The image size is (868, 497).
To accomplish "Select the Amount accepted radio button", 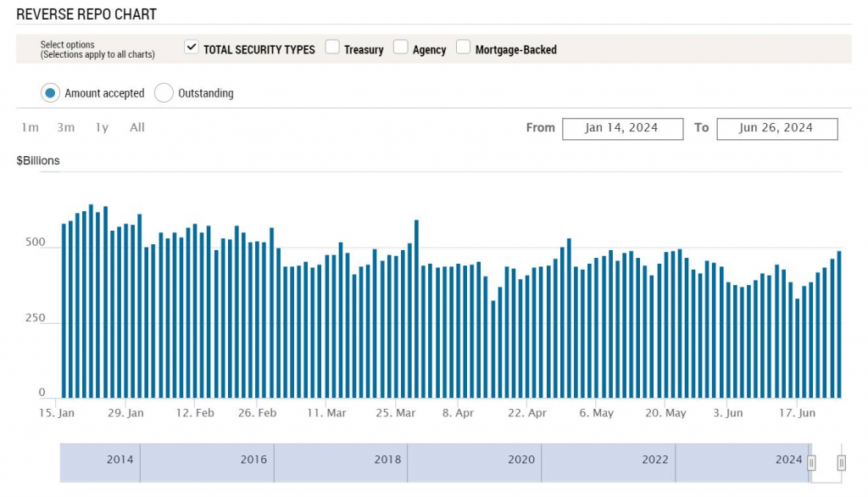I will (50, 92).
